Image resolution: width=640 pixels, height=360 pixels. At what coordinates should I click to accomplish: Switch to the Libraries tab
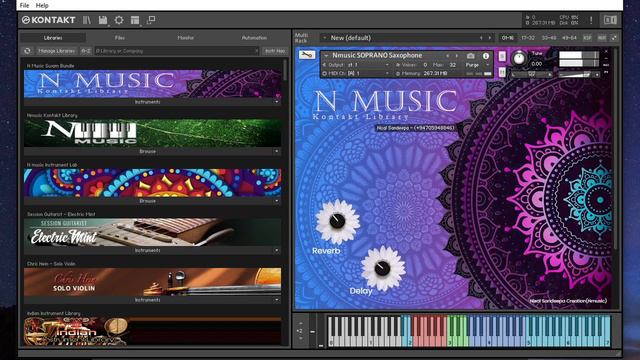coord(53,38)
